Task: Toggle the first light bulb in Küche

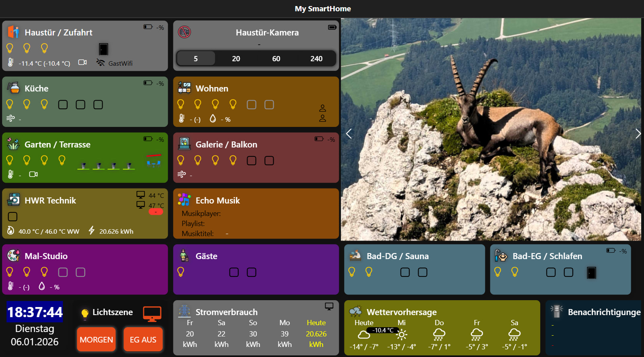Action: (10, 105)
